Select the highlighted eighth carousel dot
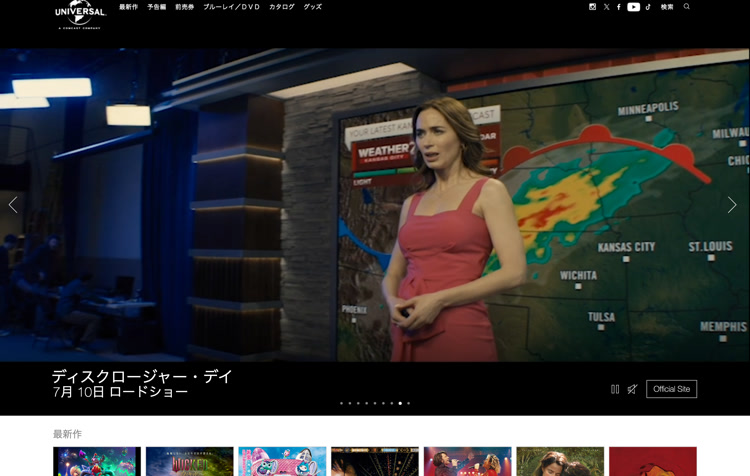 tap(400, 403)
